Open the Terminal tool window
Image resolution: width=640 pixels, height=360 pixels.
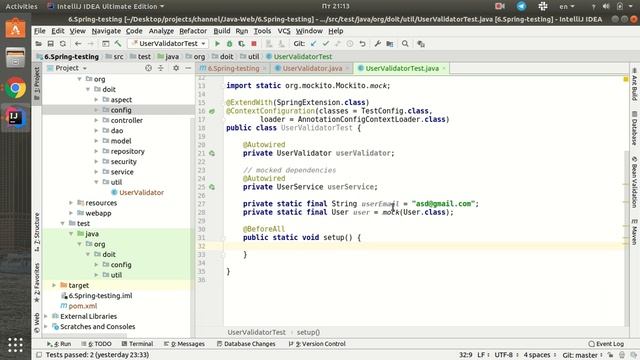137,344
